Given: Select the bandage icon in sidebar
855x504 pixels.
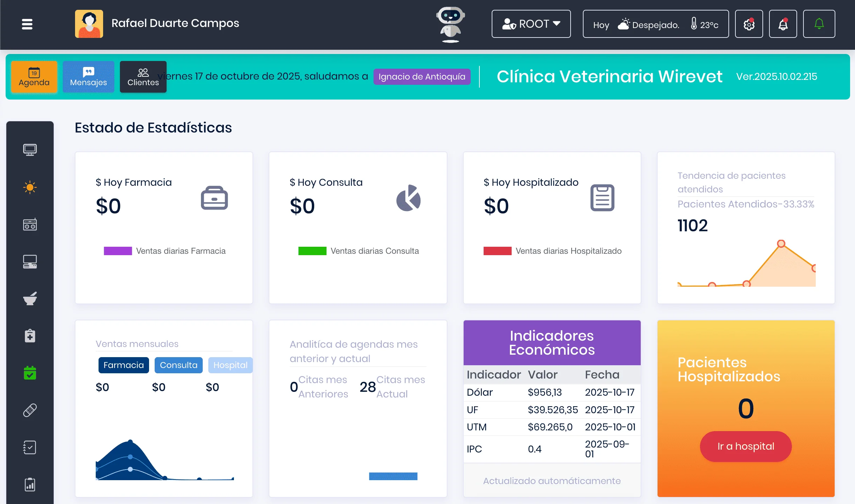Looking at the screenshot, I should pyautogui.click(x=30, y=410).
